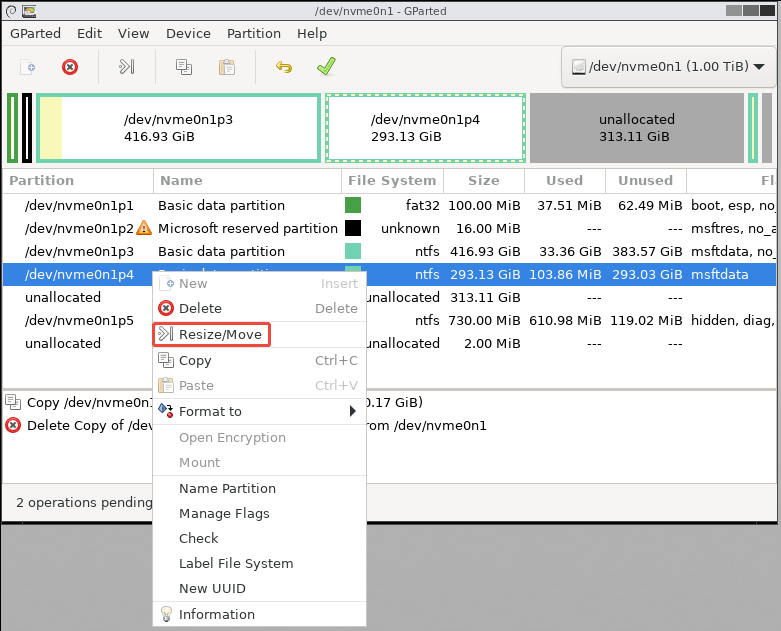Click the Copy partition toolbar icon

(x=184, y=67)
